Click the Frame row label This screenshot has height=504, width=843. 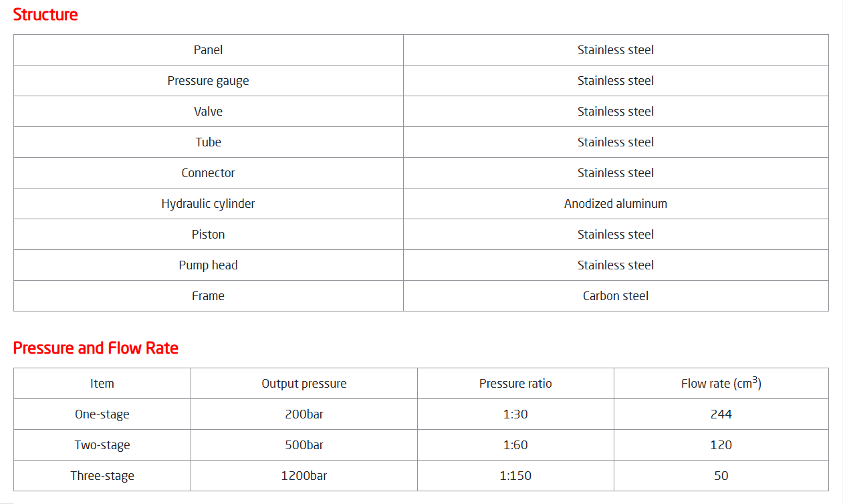209,296
